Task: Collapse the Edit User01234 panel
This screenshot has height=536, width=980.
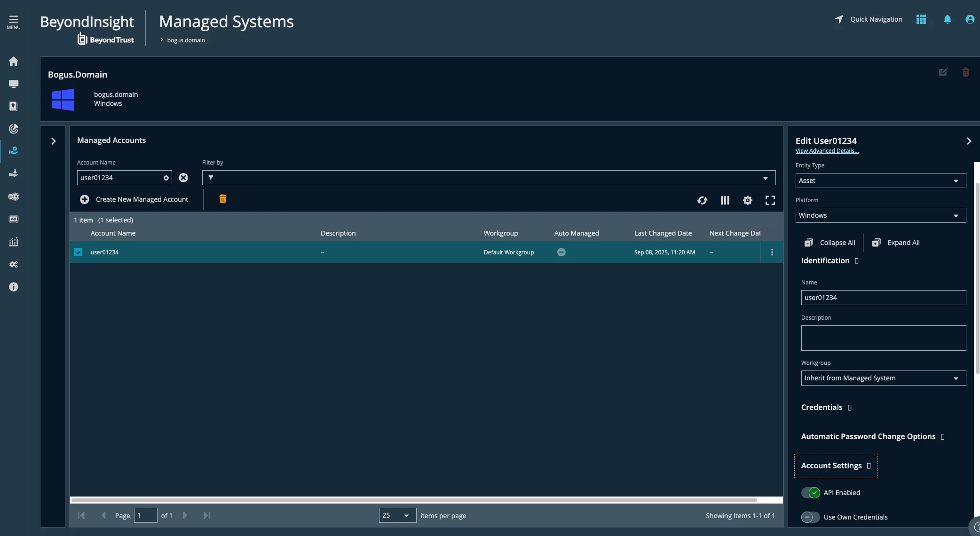Action: 969,141
